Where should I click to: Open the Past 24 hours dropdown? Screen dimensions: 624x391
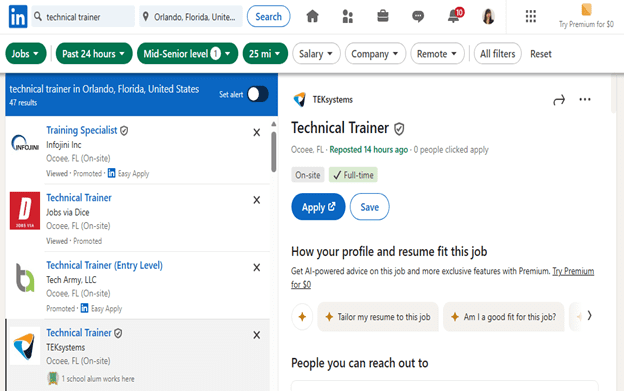coord(94,53)
